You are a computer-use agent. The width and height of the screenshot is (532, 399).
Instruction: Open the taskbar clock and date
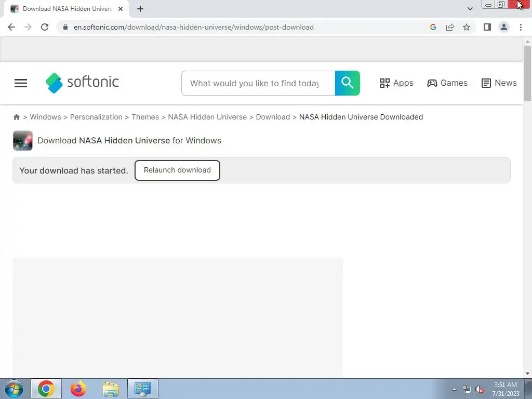pyautogui.click(x=506, y=389)
